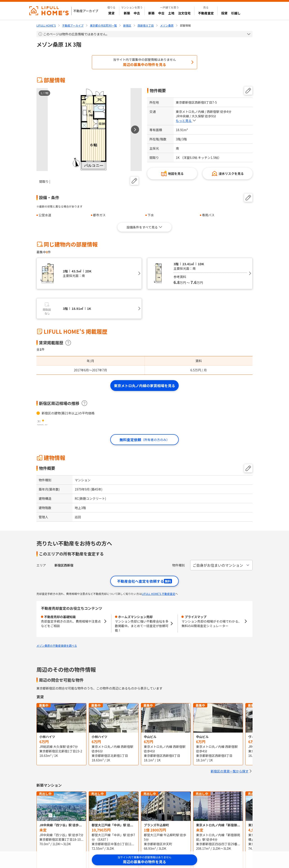Open the 2階 43.5㎡ 2DK room card
This screenshot has height=868, width=289.
pos(89,273)
